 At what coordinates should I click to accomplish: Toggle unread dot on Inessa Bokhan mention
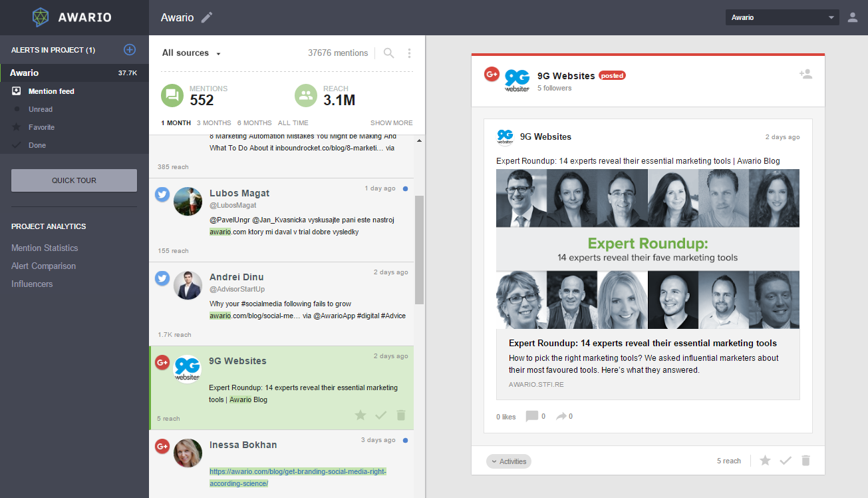point(405,440)
